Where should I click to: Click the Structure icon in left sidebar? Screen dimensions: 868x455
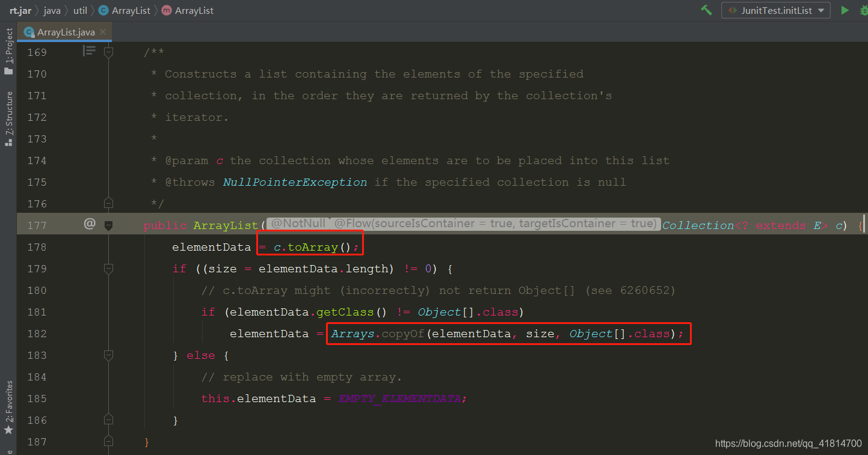pos(8,142)
